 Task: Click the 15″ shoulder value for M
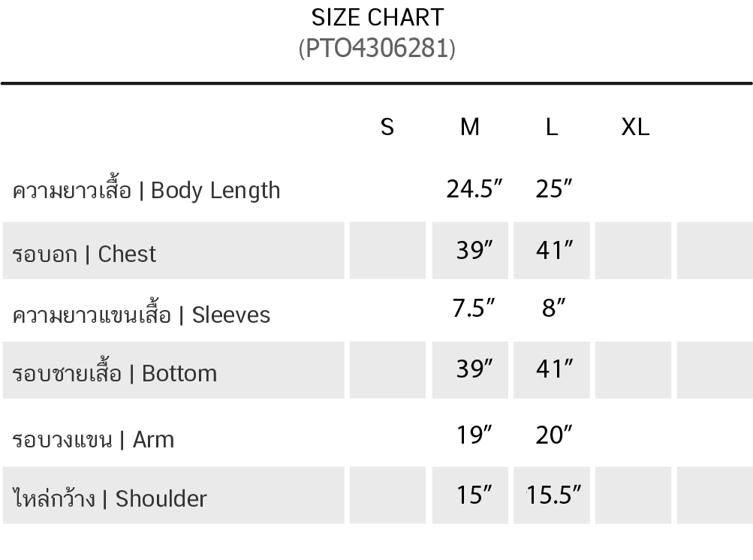coord(474,495)
